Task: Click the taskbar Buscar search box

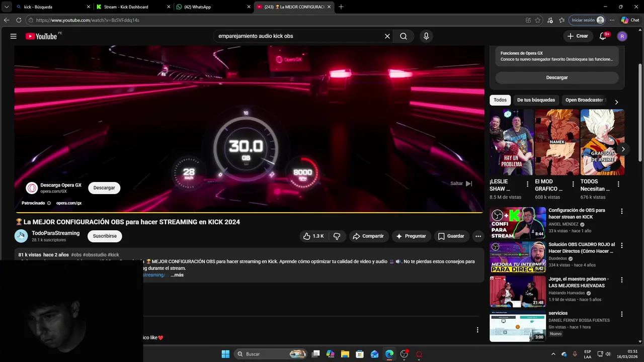Action: point(271,354)
